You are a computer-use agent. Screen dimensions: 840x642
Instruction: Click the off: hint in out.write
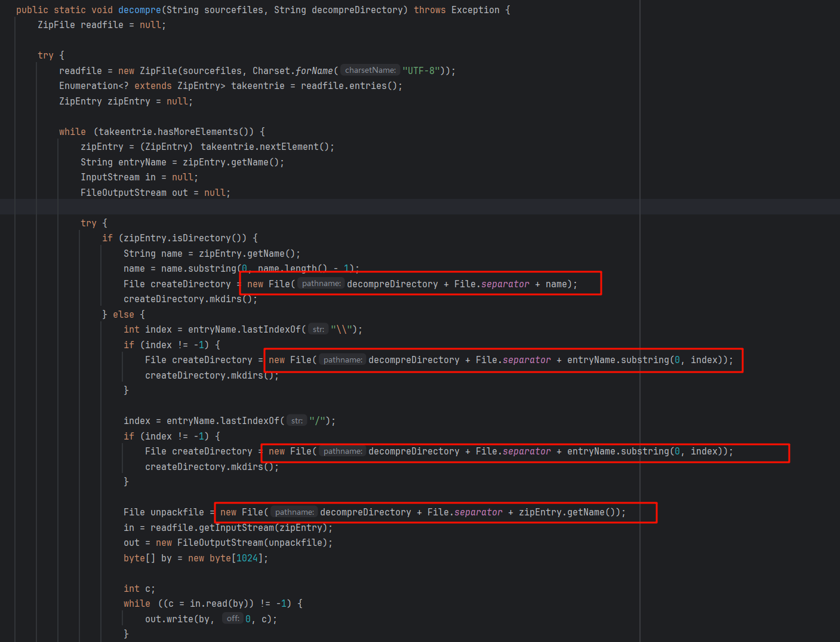(233, 619)
